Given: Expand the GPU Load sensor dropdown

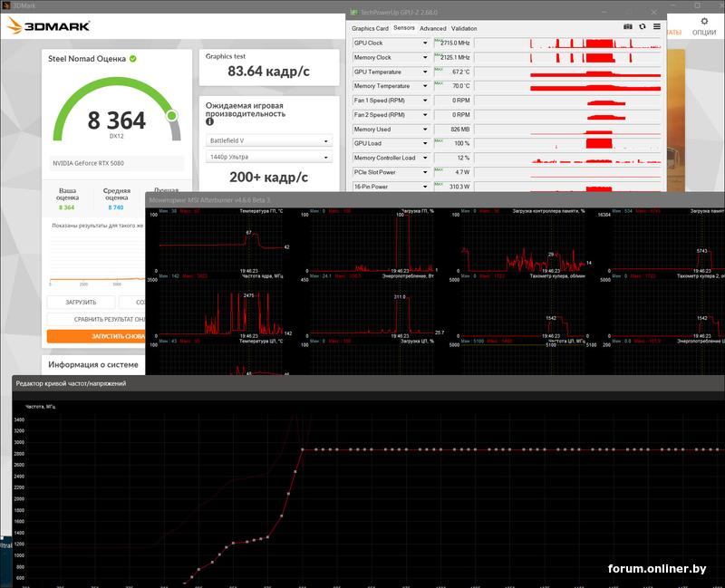Looking at the screenshot, I should [x=425, y=143].
